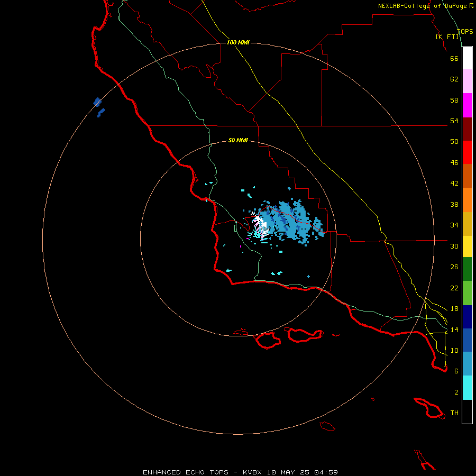The height and width of the screenshot is (476, 476).
Task: Click the legend value '54'
Action: (x=454, y=121)
